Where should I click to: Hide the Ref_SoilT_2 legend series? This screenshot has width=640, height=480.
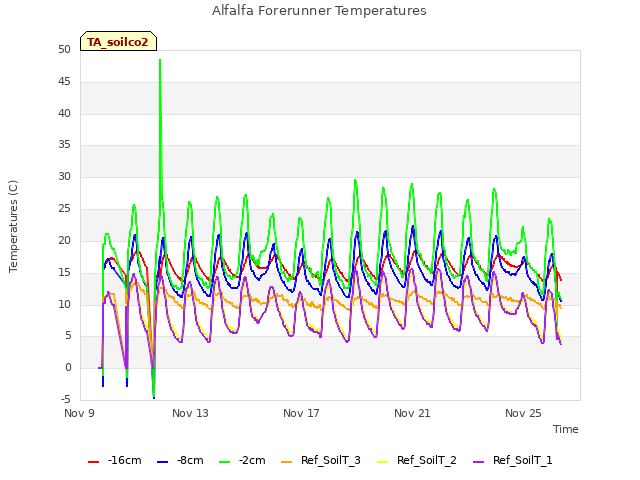tap(417, 460)
